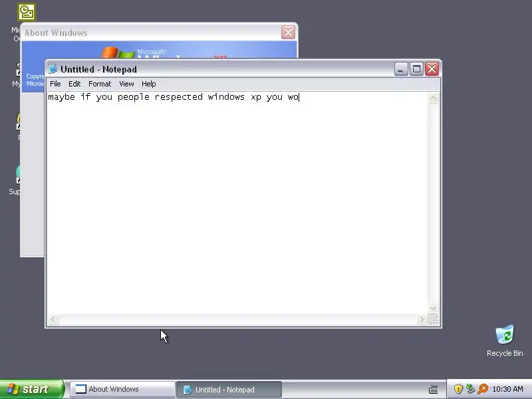This screenshot has width=532, height=399.
Task: Click the Notepad icon in the title bar
Action: click(x=53, y=69)
